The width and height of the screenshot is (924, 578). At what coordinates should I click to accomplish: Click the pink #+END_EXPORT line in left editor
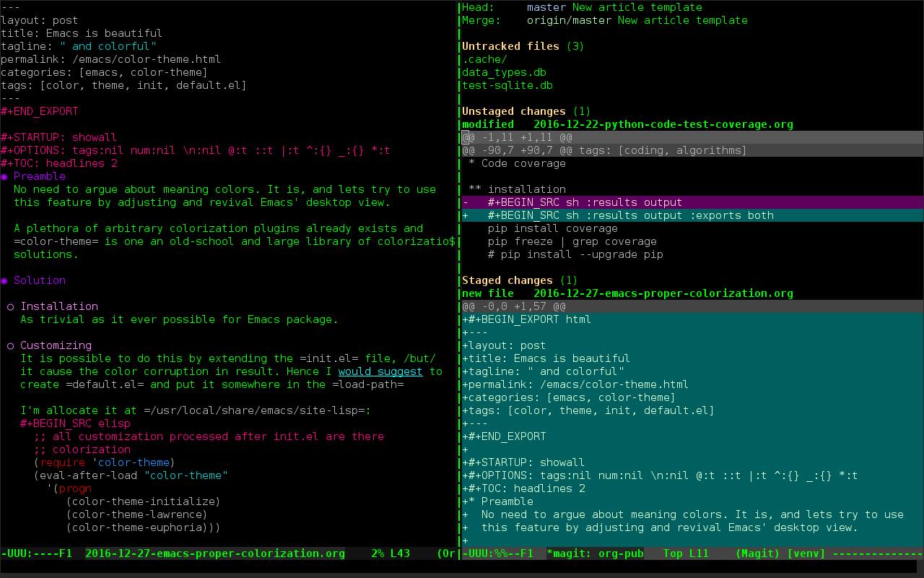tap(40, 111)
